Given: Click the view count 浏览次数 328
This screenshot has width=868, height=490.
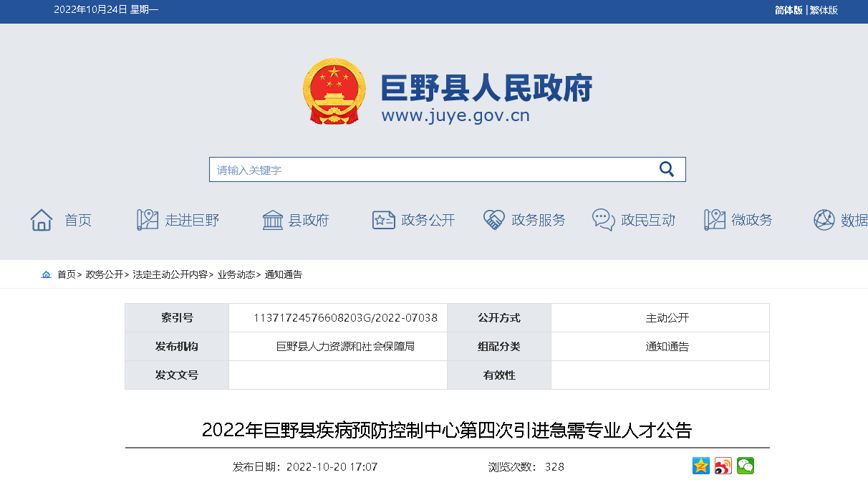Looking at the screenshot, I should [526, 467].
